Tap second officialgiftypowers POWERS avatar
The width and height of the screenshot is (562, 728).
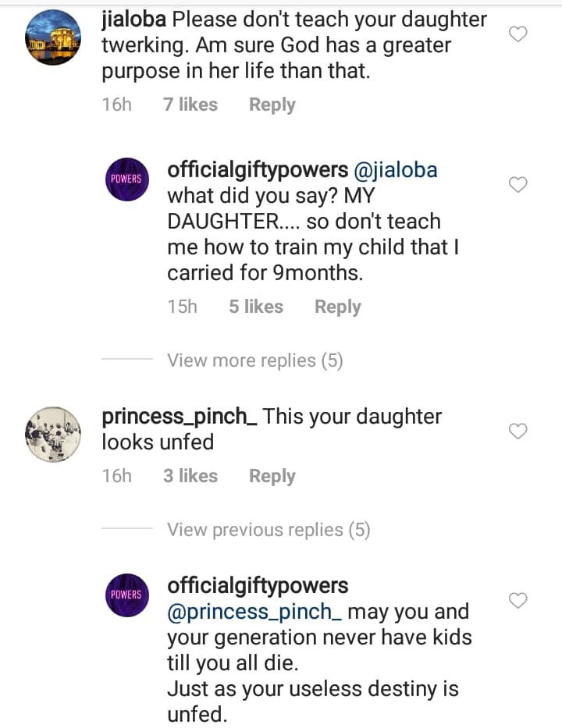[x=126, y=595]
